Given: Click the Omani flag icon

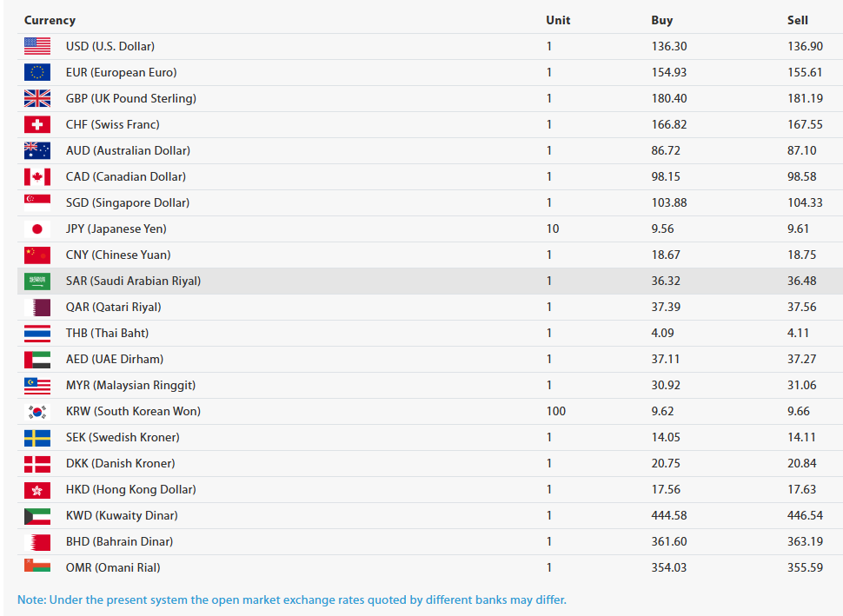Looking at the screenshot, I should coord(37,566).
